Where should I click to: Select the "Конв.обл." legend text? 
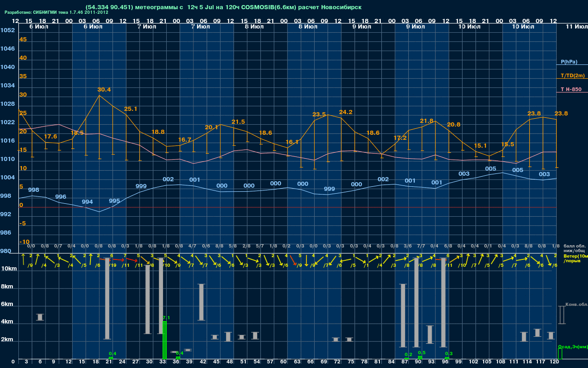(x=577, y=305)
